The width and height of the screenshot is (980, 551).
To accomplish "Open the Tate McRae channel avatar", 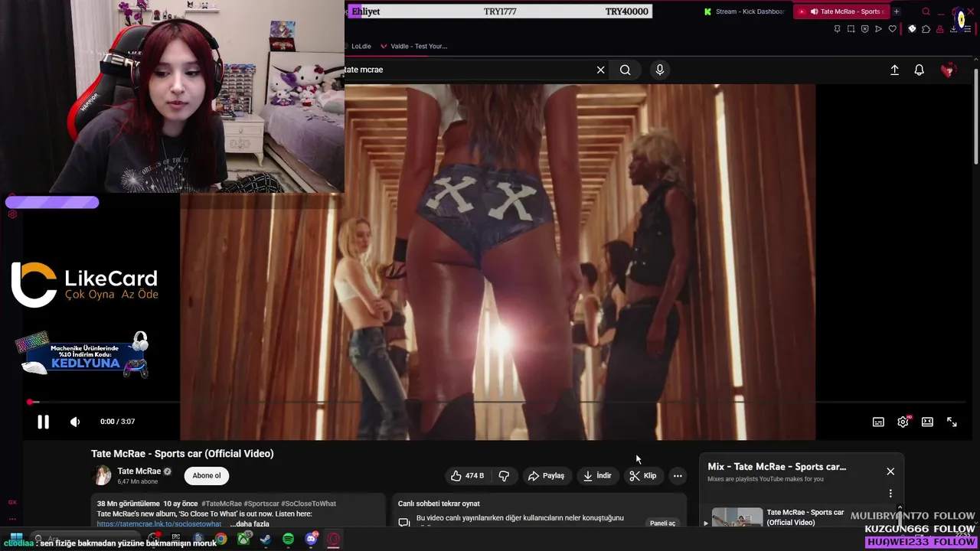I will pyautogui.click(x=102, y=475).
